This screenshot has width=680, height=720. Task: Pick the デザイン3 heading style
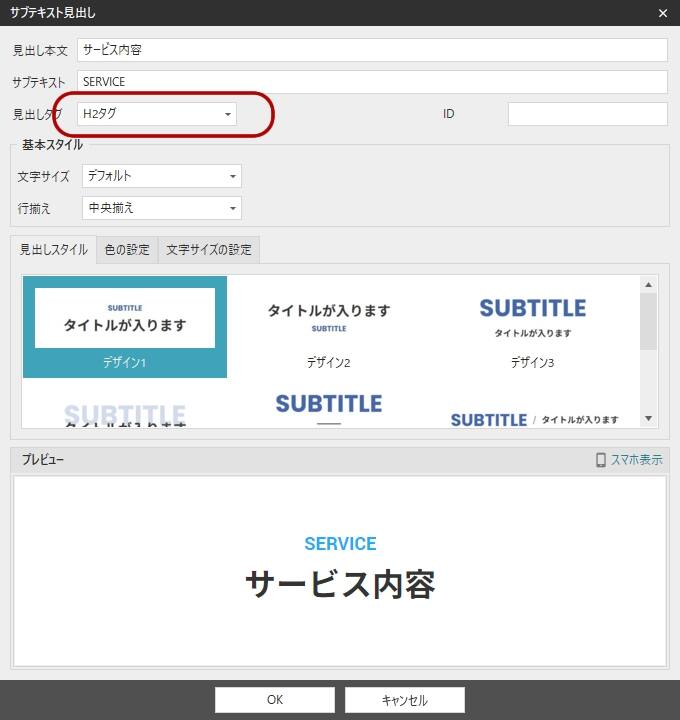(532, 326)
